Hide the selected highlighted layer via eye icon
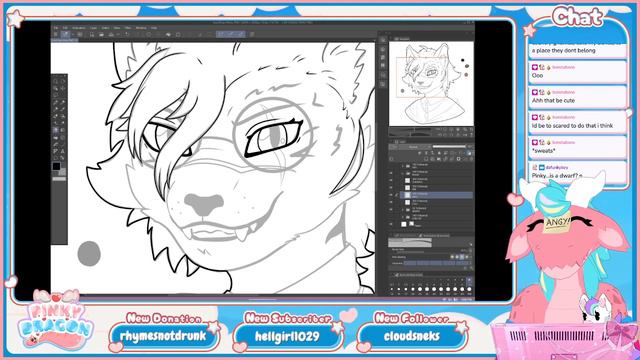The width and height of the screenshot is (640, 360). [x=390, y=195]
